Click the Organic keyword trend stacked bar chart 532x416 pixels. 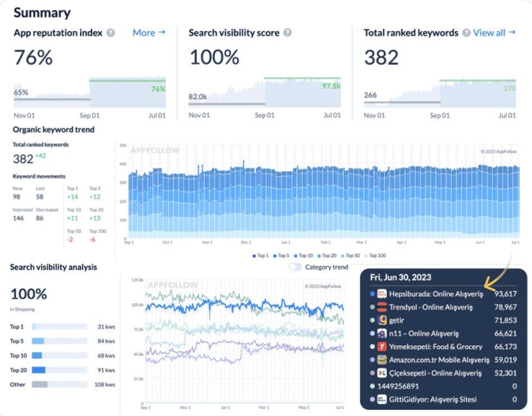tap(324, 191)
